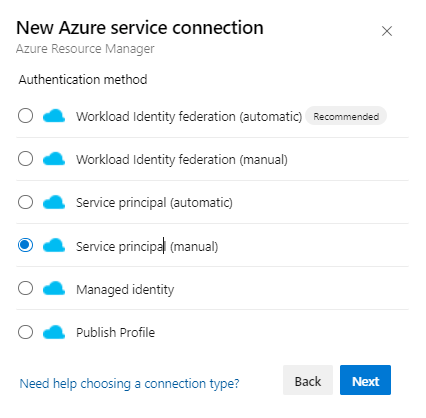Click cloud icon next to Service principal (manual)
Image resolution: width=426 pixels, height=418 pixels.
pyautogui.click(x=54, y=245)
